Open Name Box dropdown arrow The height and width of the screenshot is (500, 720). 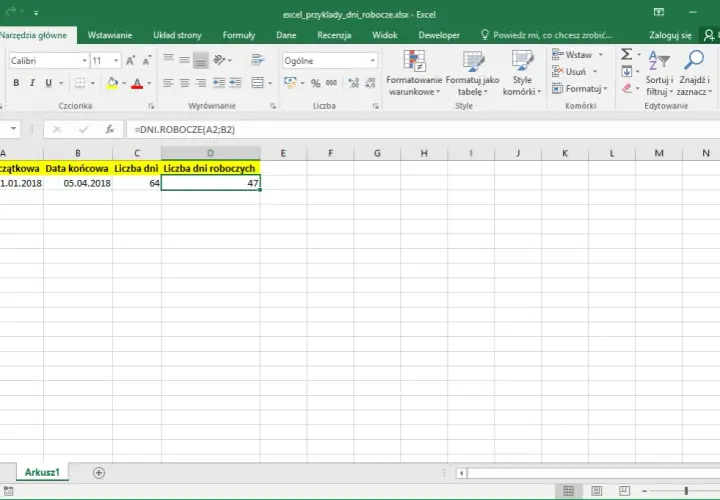13,129
